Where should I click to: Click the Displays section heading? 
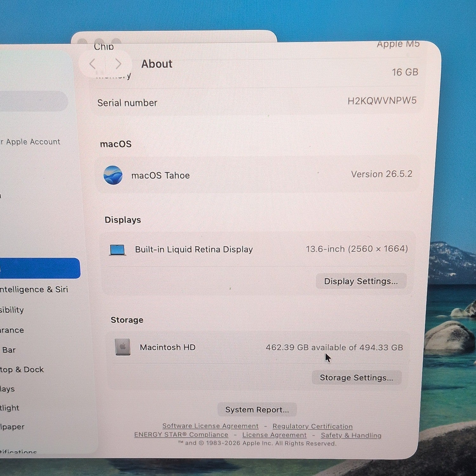[123, 220]
